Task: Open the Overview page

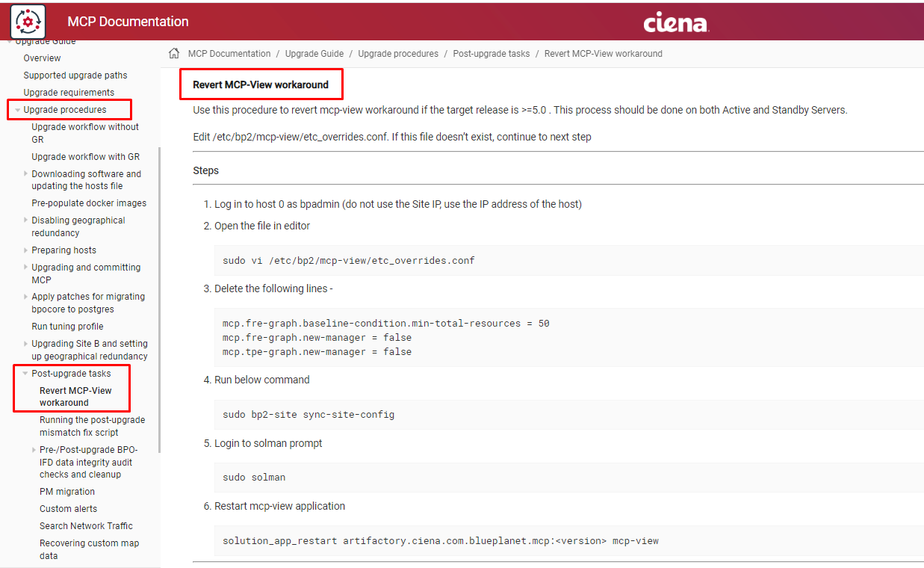Action: coord(41,58)
